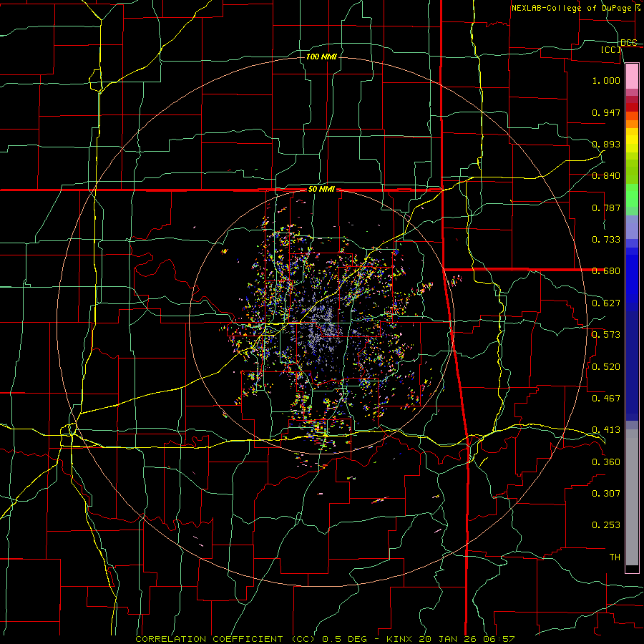This screenshot has height=644, width=644.
Task: Pick the bright green segment of the color bar
Action: (632, 195)
